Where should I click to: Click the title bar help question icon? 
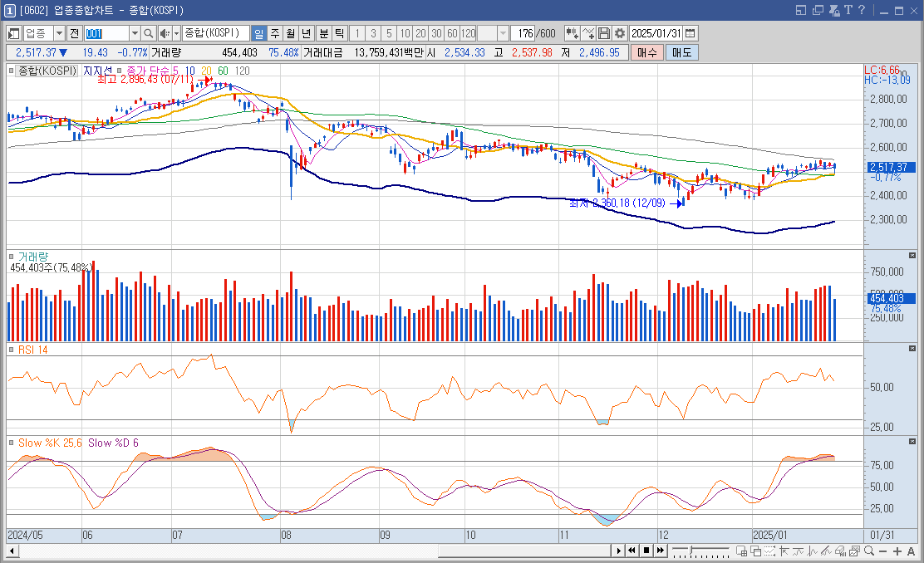pos(862,10)
